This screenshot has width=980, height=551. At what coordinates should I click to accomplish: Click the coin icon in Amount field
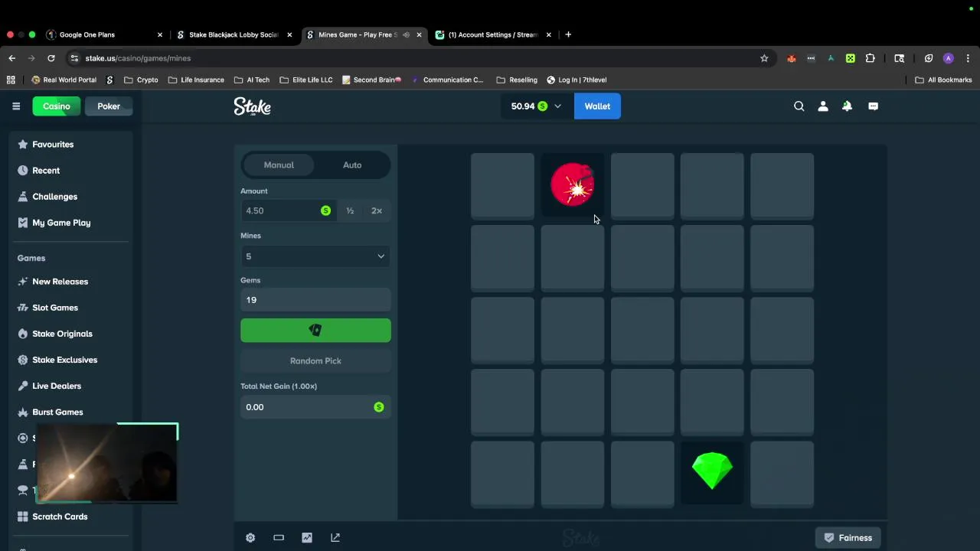pos(325,210)
